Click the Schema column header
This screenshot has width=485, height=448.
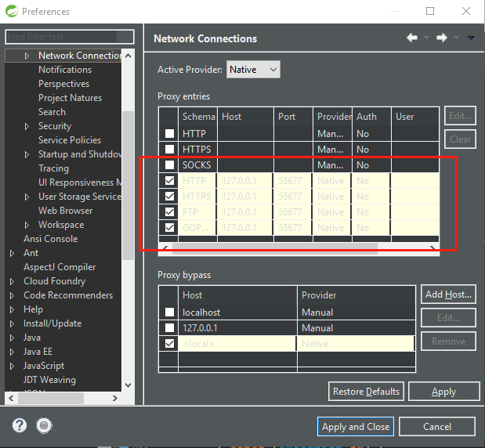coord(198,117)
